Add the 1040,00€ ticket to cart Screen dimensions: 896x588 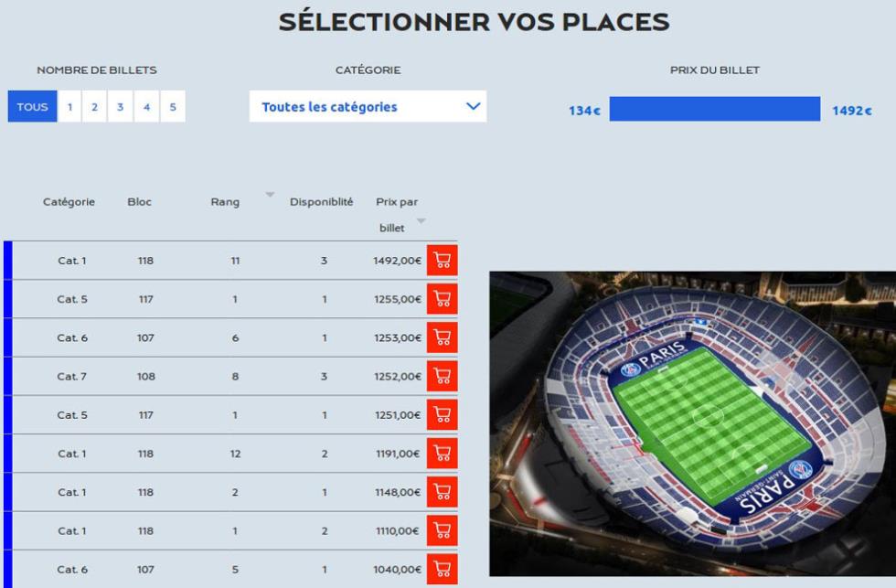(x=443, y=569)
